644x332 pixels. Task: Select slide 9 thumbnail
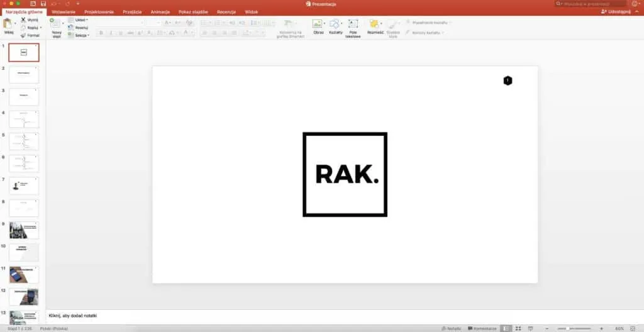pyautogui.click(x=24, y=230)
